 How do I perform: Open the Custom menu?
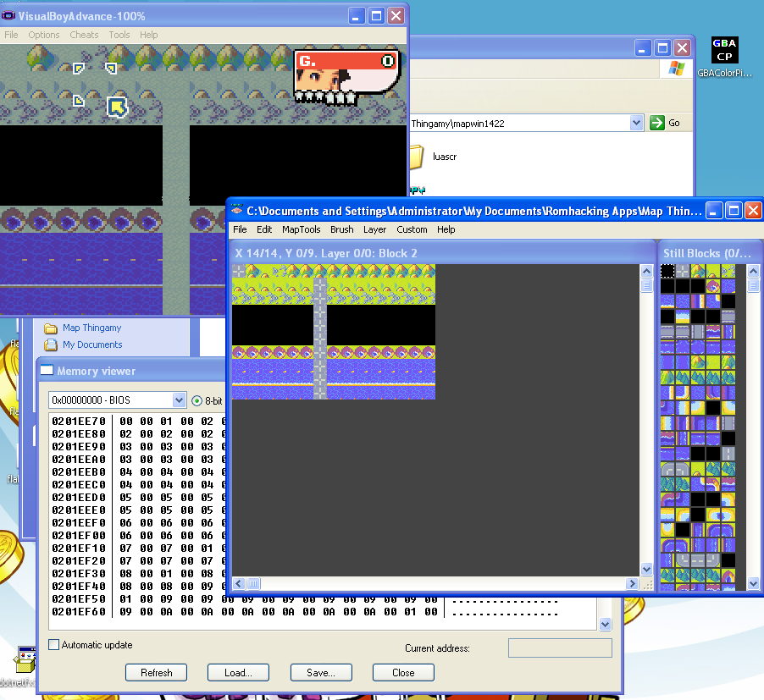(412, 229)
